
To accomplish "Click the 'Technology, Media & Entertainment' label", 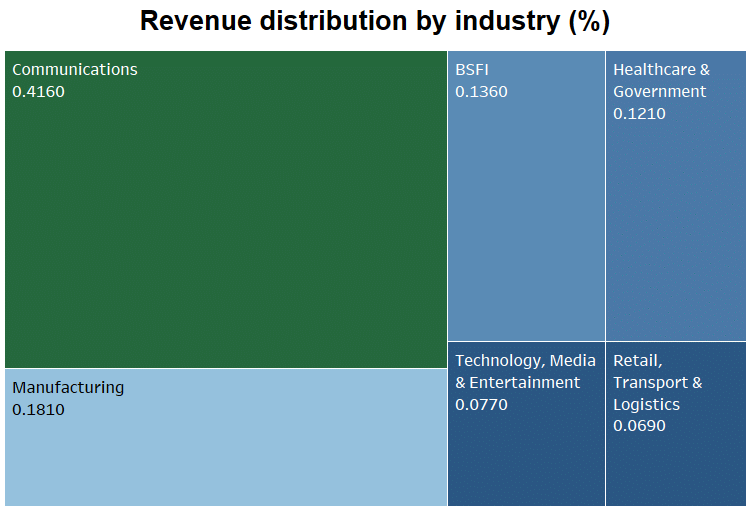I will coord(525,372).
